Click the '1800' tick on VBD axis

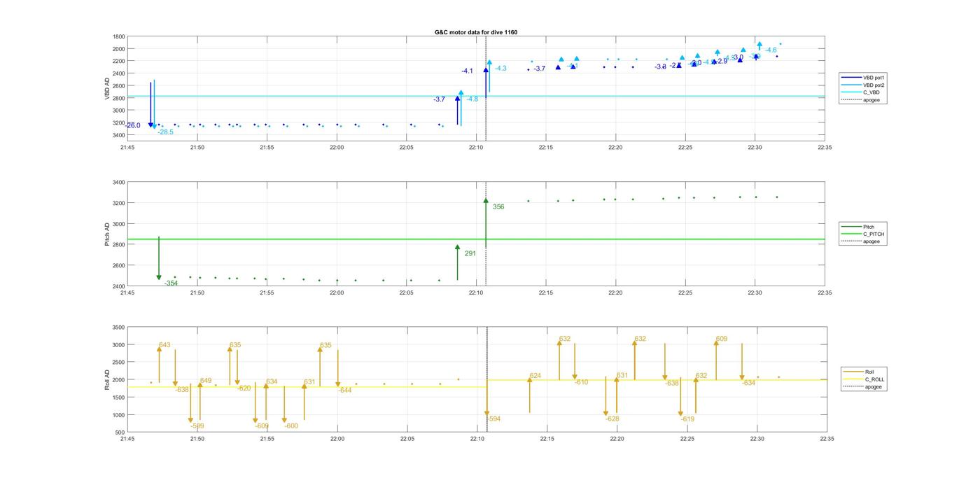coord(119,36)
